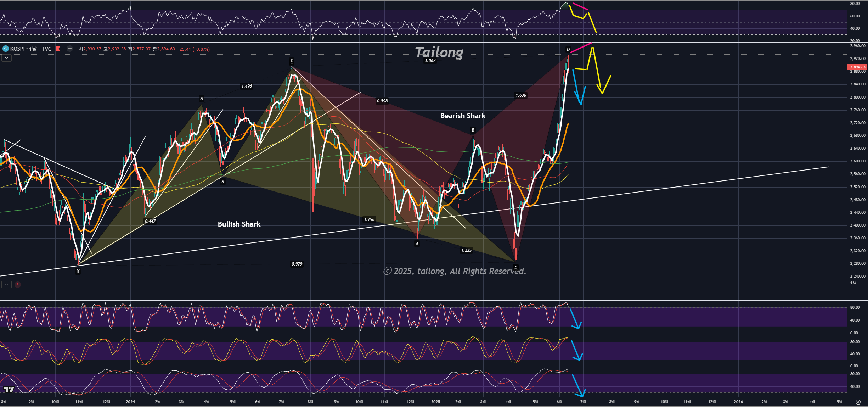Click the 2026 label on time axis

click(738, 402)
